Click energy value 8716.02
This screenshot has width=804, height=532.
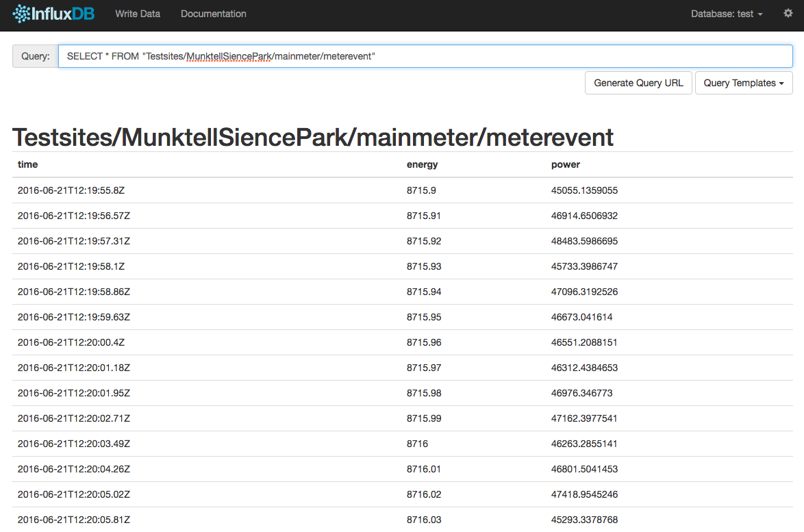point(424,494)
